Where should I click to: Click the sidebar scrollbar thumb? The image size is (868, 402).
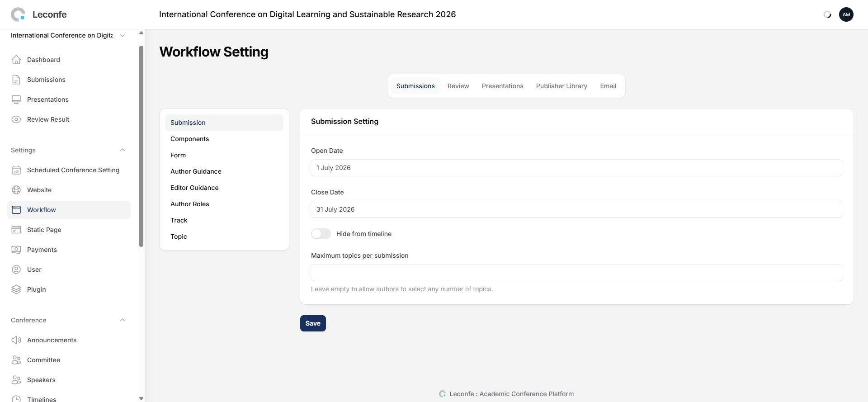141,146
